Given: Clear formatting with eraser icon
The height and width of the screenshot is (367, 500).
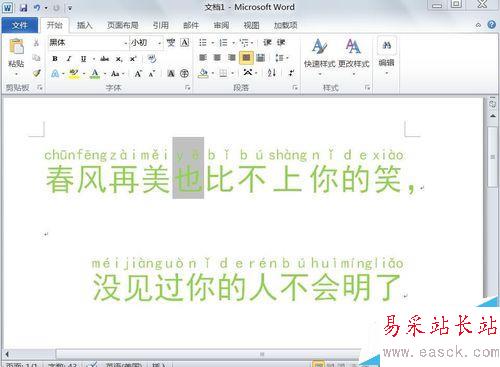Looking at the screenshot, I should pos(152,59).
